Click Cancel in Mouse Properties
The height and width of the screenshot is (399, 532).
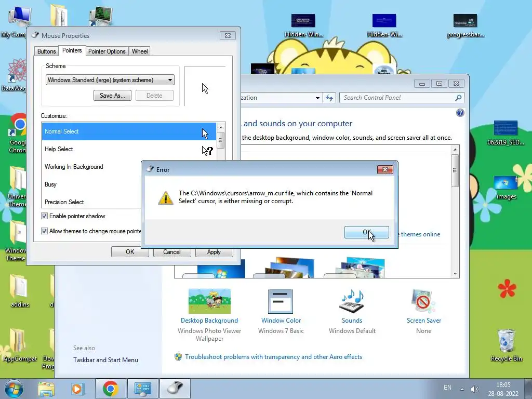[x=172, y=252]
